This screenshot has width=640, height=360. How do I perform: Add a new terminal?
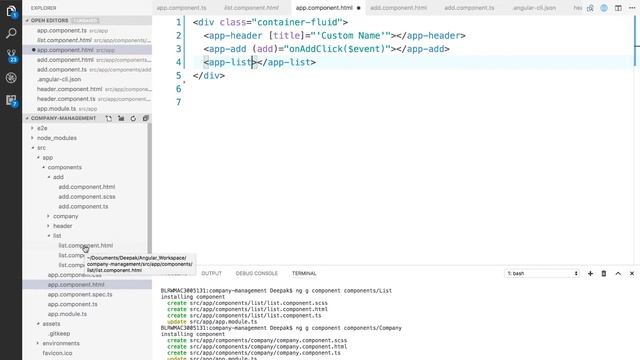click(590, 273)
